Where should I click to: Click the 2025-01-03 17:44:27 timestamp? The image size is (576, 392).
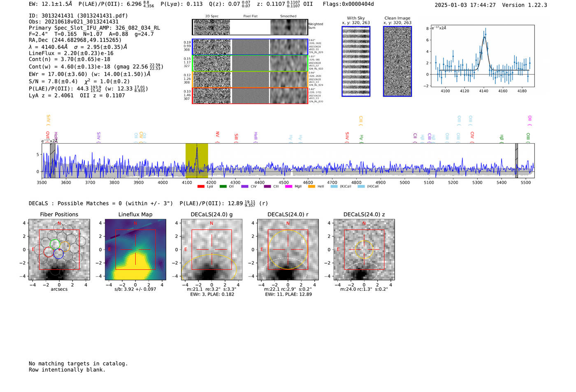tap(465, 5)
